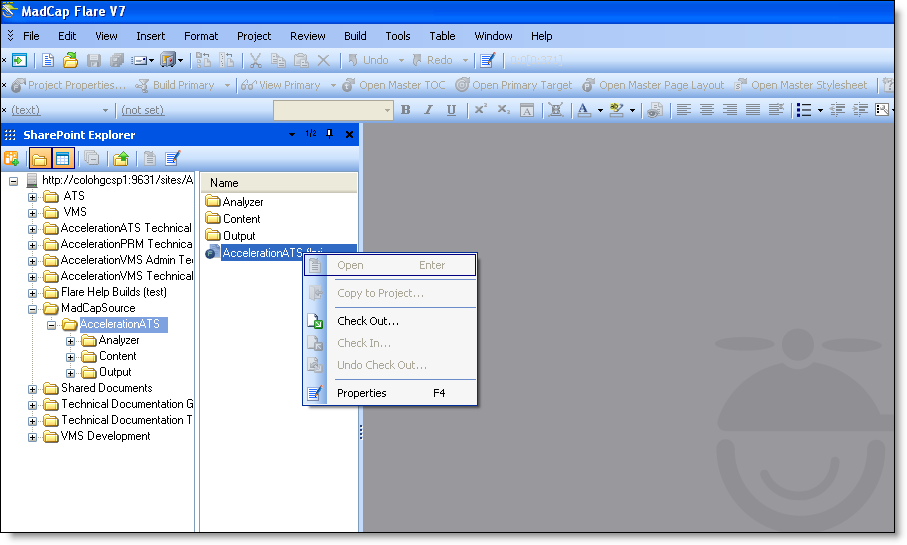This screenshot has height=545, width=907.
Task: Open the Build Primary dropdown arrow
Action: pos(227,86)
